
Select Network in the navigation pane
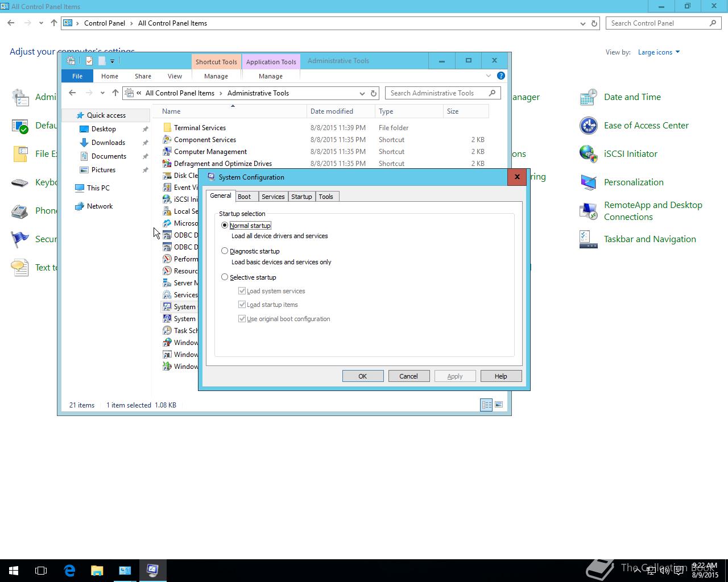100,206
